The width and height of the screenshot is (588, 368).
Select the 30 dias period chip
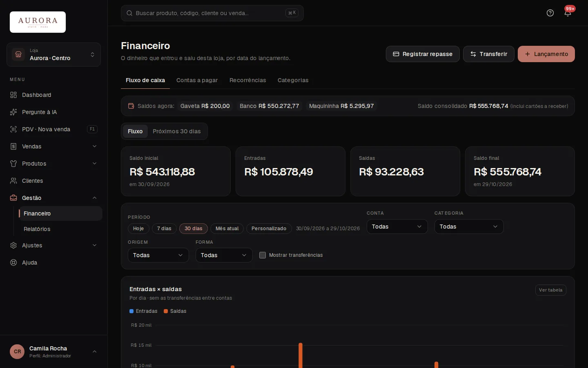(194, 229)
